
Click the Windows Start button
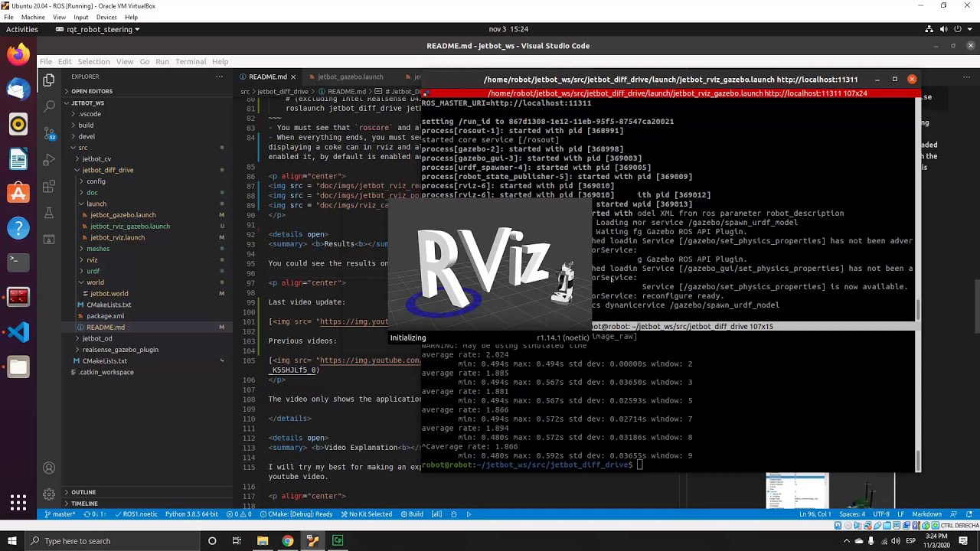[x=13, y=541]
